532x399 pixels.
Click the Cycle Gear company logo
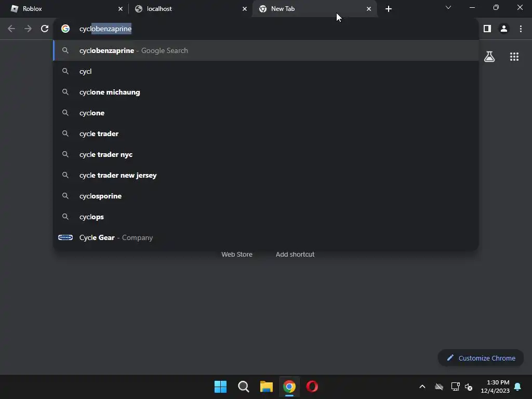coord(65,237)
